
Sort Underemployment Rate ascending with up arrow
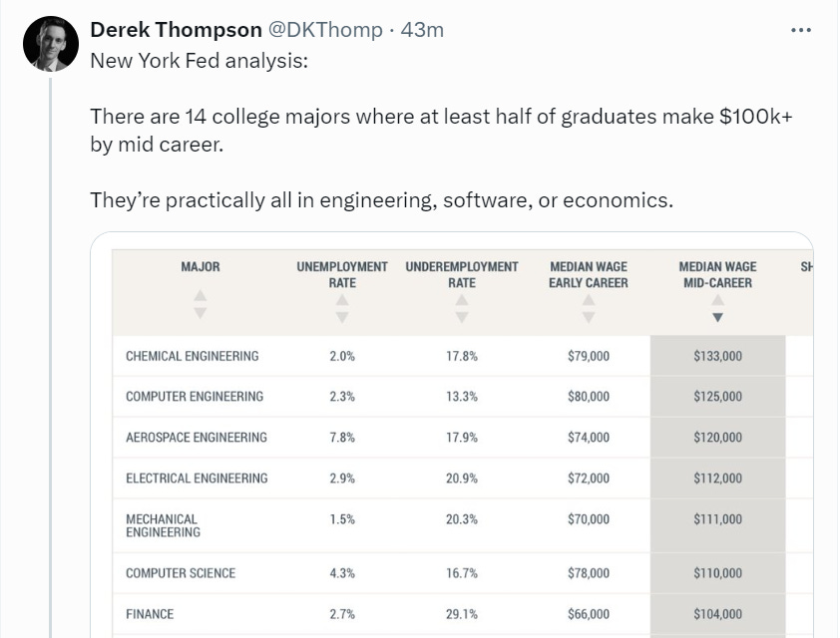(x=461, y=300)
